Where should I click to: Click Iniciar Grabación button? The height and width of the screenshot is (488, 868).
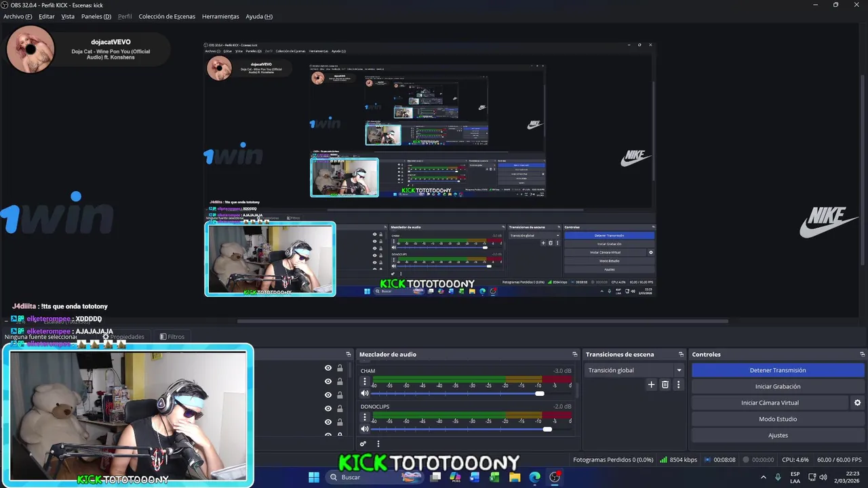coord(778,386)
